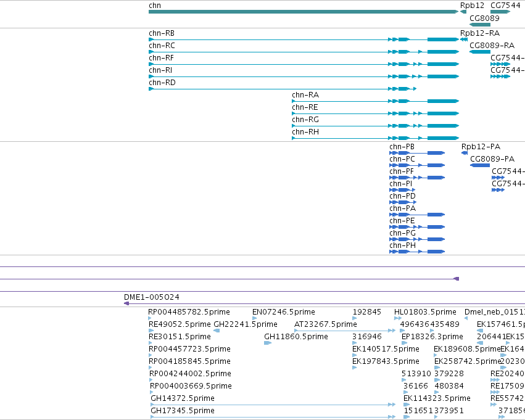
Task: Select the CG8089 gene label
Action: point(484,18)
